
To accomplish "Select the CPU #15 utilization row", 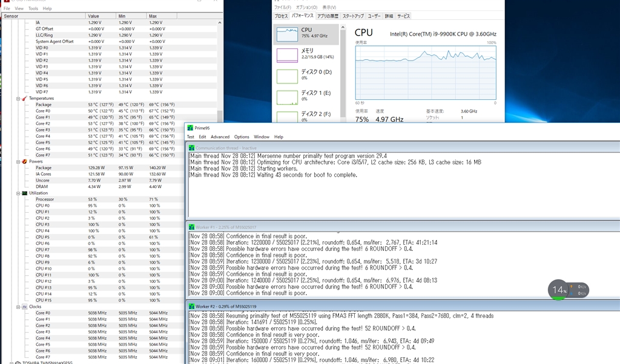I will tap(109, 301).
